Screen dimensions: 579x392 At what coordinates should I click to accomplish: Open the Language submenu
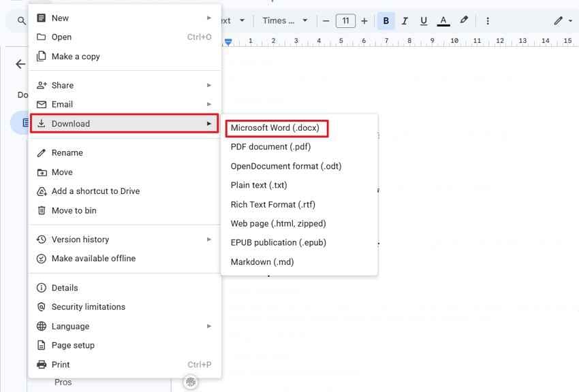tap(125, 327)
